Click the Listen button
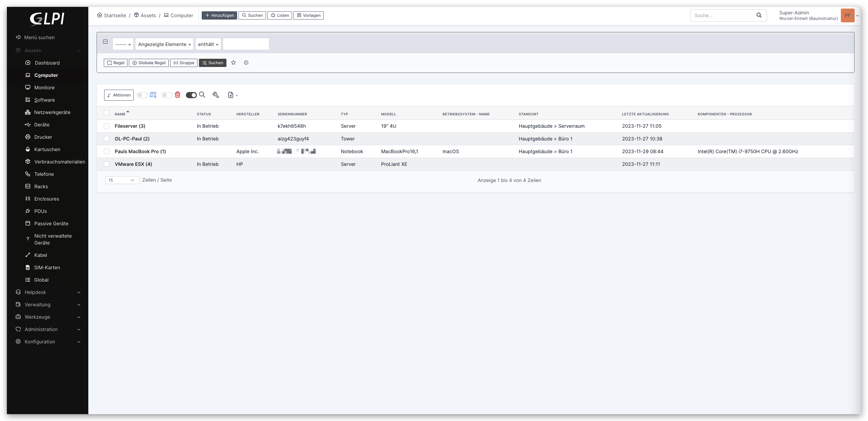 [x=280, y=15]
